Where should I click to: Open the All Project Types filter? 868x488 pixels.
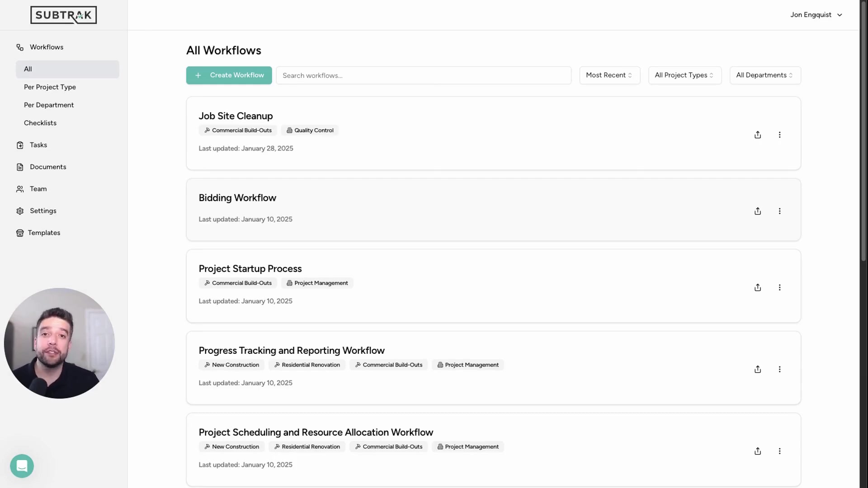click(x=684, y=75)
